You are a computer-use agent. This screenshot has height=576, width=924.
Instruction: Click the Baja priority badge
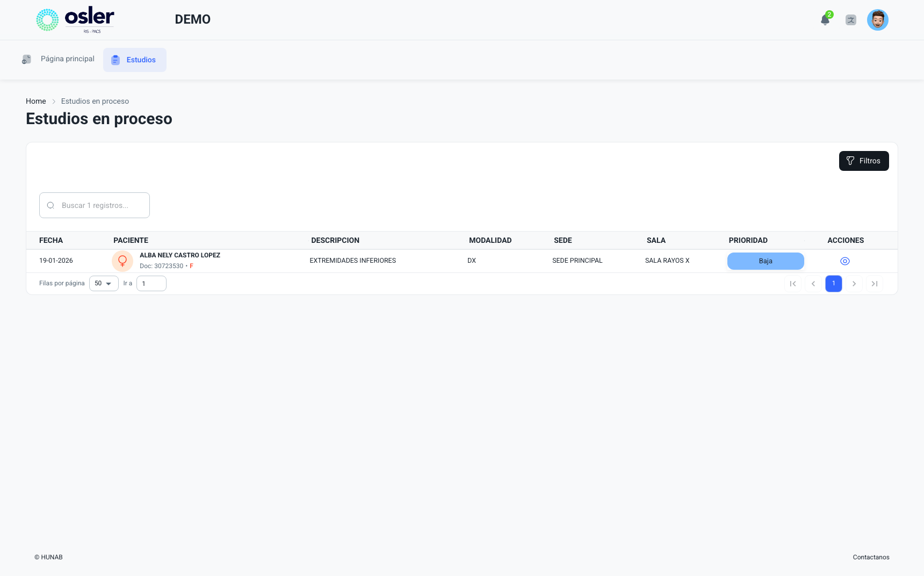pos(766,261)
